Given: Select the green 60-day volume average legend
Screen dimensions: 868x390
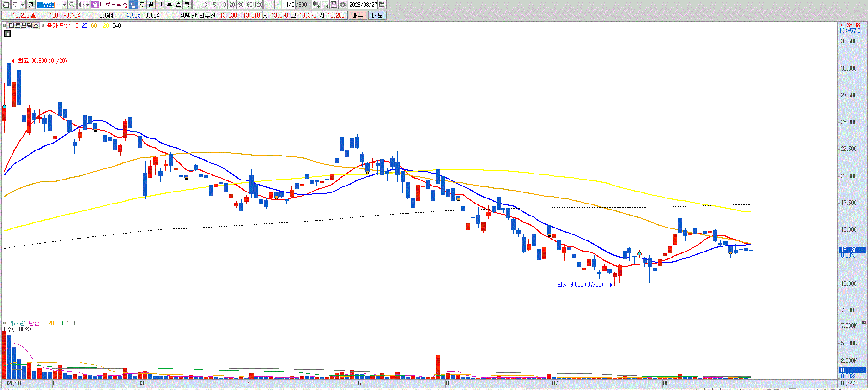Looking at the screenshot, I should point(60,323).
